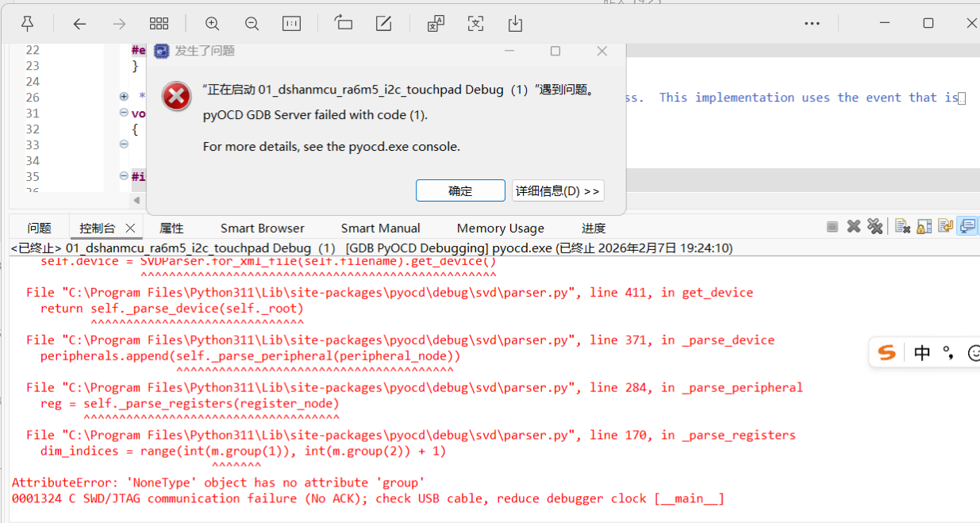The image size is (980, 523).
Task: Open the thumbnail grid view icon
Action: [159, 24]
